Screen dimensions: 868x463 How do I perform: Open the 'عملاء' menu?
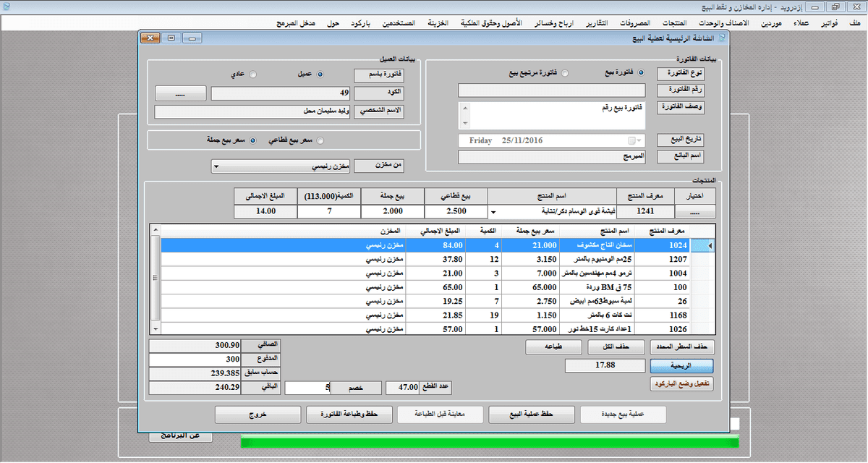pos(801,23)
